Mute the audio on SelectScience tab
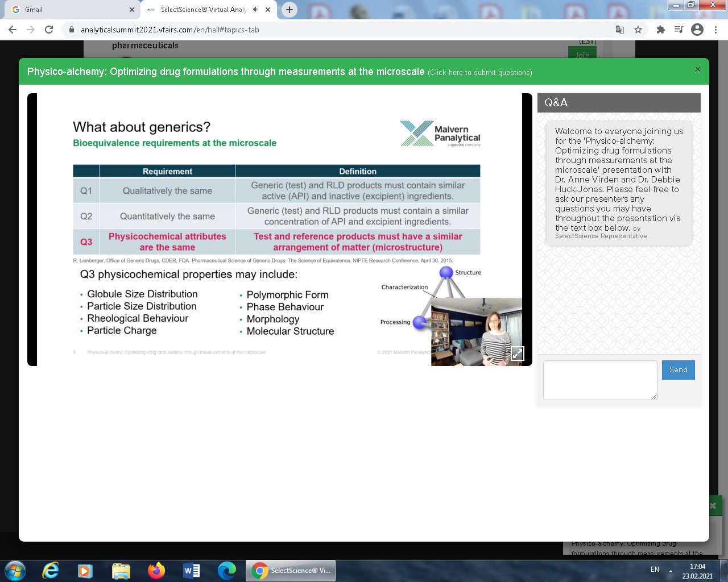Screen dimensions: 728x582 [256, 10]
